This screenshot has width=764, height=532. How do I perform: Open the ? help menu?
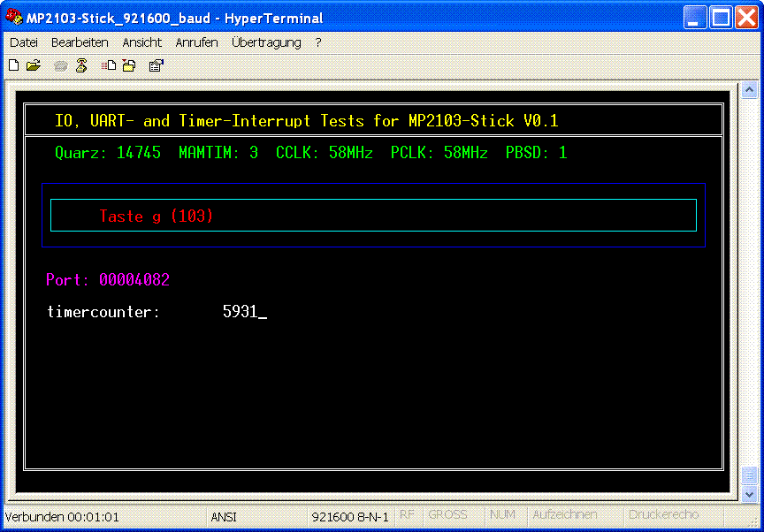tap(318, 42)
